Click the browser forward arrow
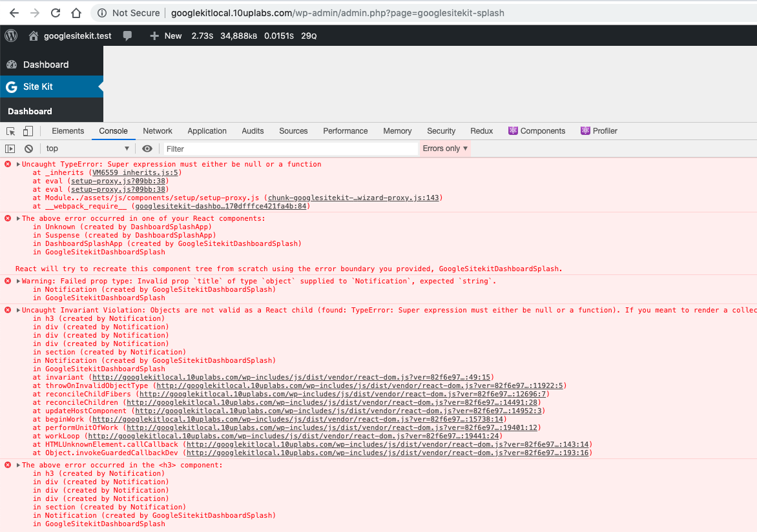The height and width of the screenshot is (532, 757). [x=35, y=13]
